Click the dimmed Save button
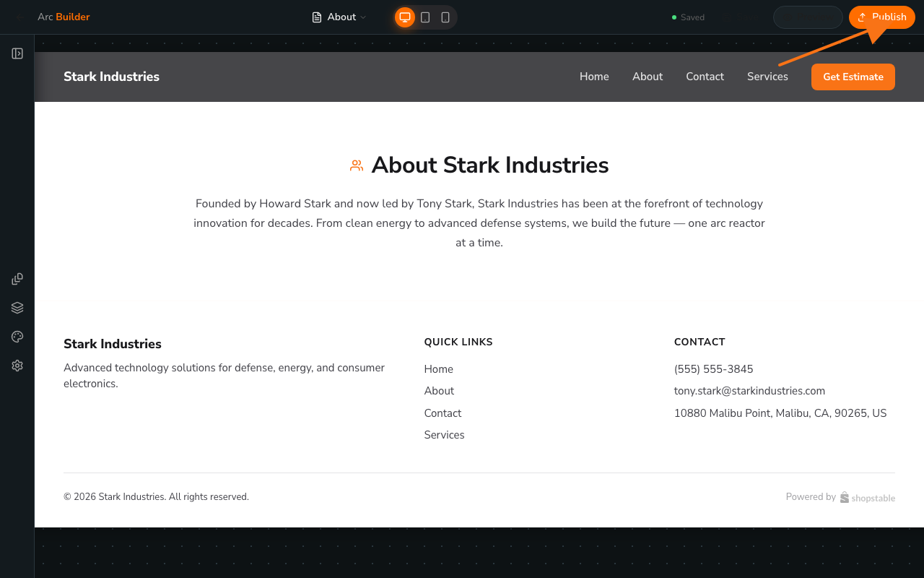 pyautogui.click(x=741, y=17)
